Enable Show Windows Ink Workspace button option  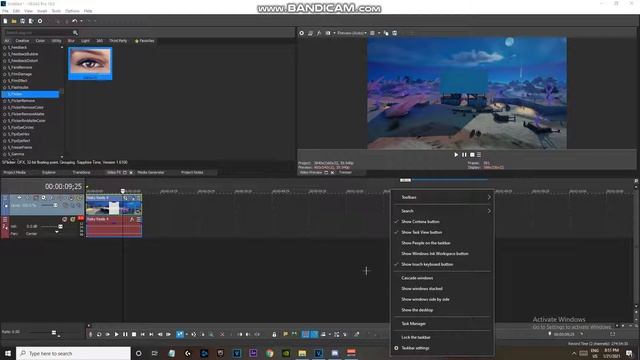point(442,253)
